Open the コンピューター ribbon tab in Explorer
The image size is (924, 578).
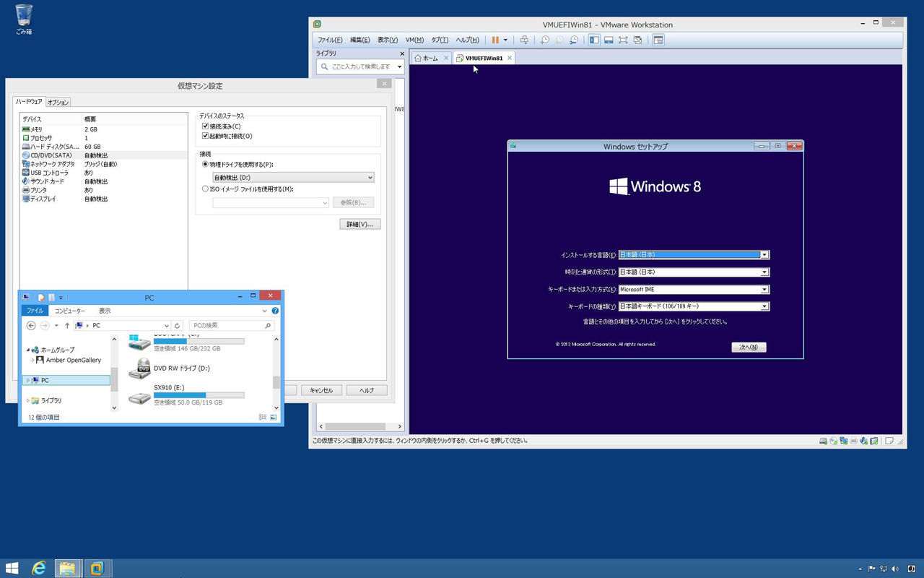[x=70, y=311]
